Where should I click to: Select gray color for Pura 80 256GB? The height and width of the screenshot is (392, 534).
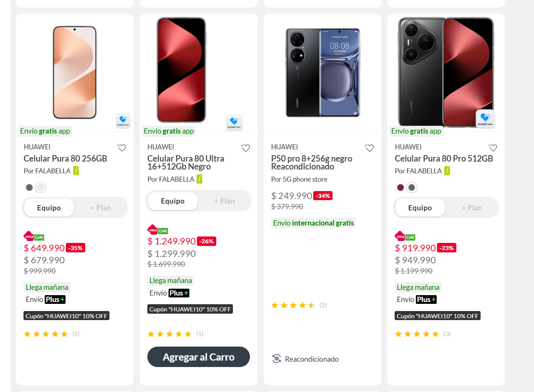click(29, 187)
